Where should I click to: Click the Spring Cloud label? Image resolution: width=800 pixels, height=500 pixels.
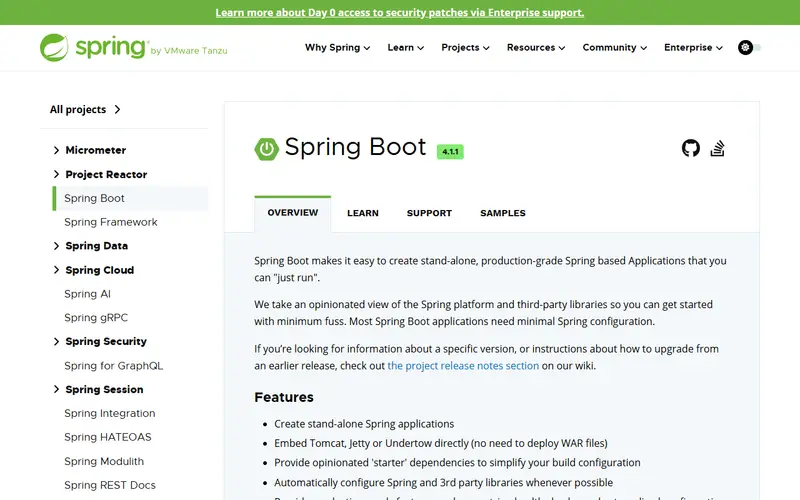[x=99, y=270]
